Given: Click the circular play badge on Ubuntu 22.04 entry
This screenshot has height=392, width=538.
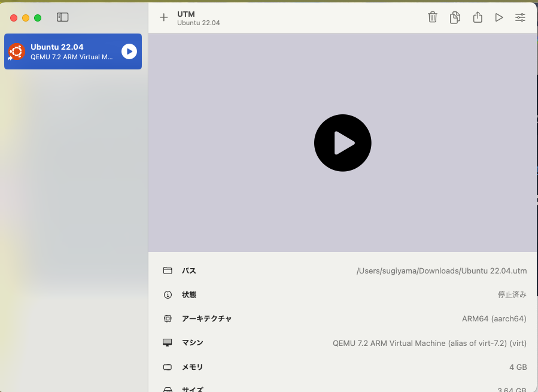Looking at the screenshot, I should [x=129, y=51].
